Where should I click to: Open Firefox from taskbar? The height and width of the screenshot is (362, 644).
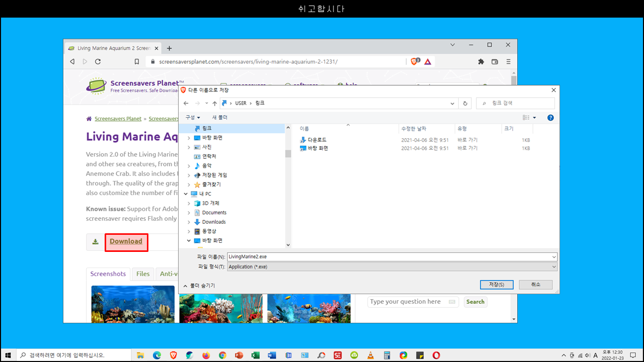point(206,355)
